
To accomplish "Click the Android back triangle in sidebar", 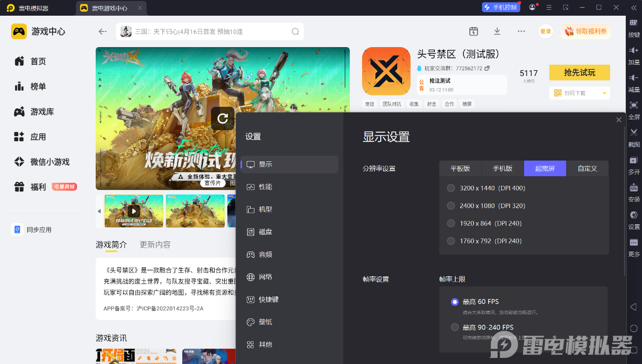I will [633, 307].
